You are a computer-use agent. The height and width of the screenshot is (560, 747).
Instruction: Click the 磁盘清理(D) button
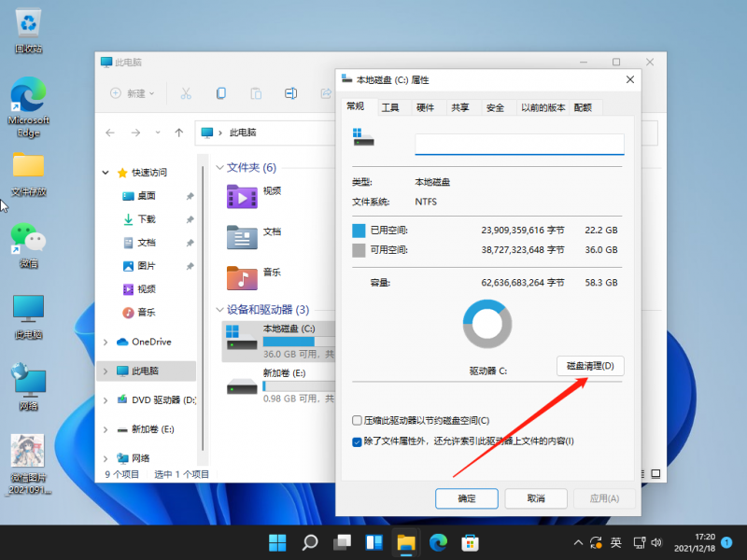coord(590,367)
